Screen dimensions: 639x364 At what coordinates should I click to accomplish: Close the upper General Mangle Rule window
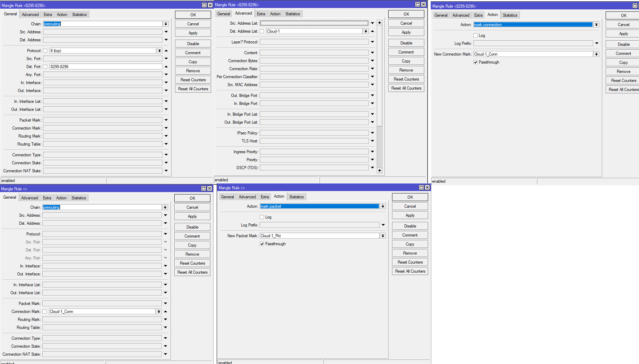pos(210,5)
